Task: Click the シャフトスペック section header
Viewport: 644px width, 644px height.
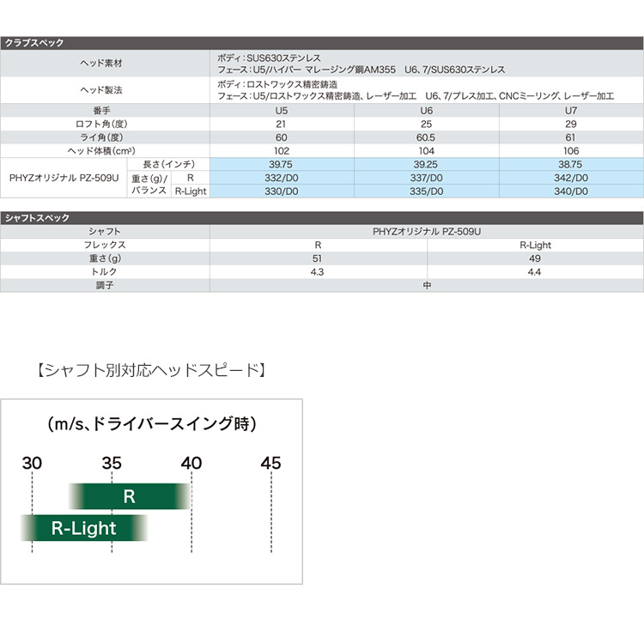Action: coord(37,218)
